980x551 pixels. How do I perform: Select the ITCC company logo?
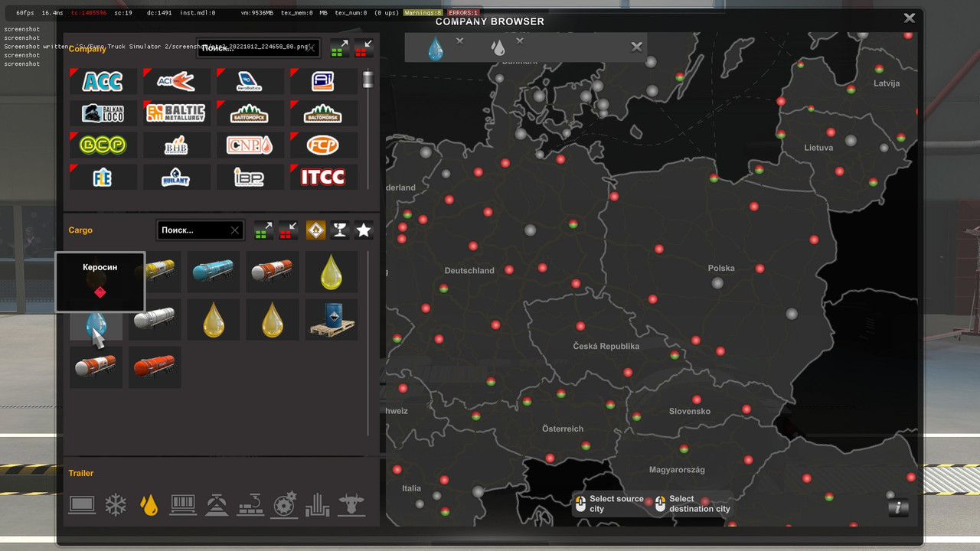(x=324, y=177)
